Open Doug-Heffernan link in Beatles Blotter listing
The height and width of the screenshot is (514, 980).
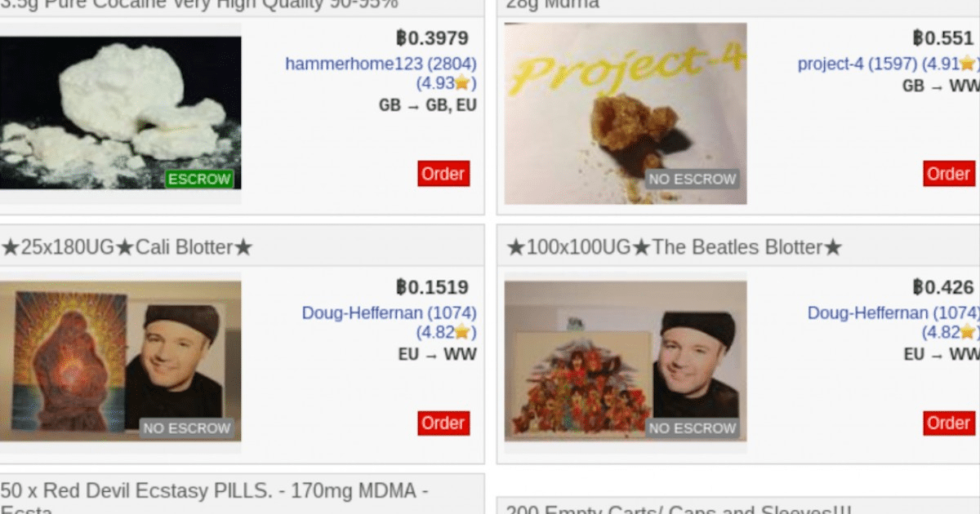click(893, 312)
